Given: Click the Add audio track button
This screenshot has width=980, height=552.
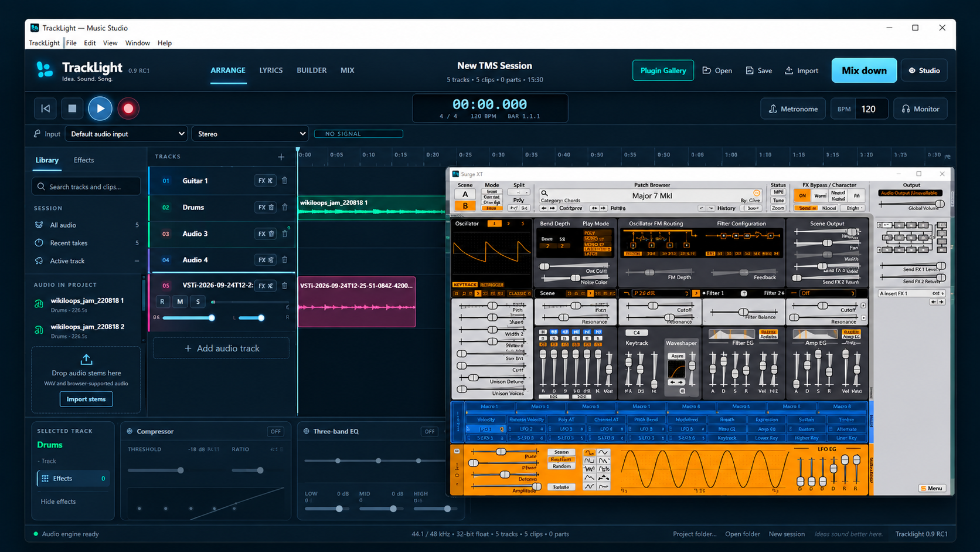Looking at the screenshot, I should tap(222, 348).
